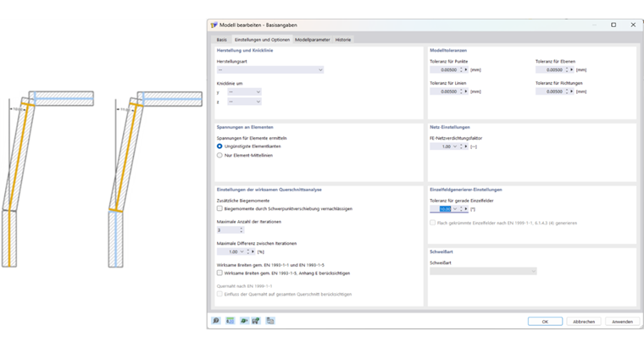Click the Toleranz für Richtungen value field
The image size is (644, 348).
550,91
